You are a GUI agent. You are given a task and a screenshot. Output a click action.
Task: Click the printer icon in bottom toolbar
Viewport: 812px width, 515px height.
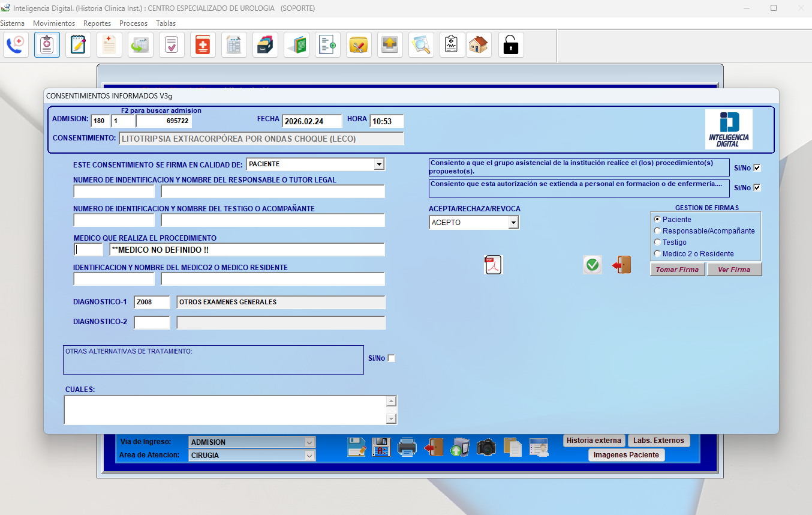(407, 447)
